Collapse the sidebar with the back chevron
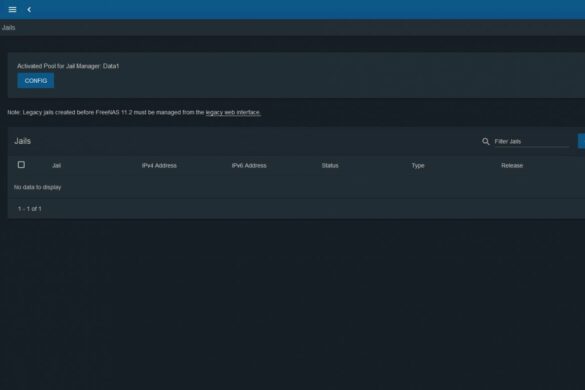Screen dimensions: 585x390 [x=29, y=10]
